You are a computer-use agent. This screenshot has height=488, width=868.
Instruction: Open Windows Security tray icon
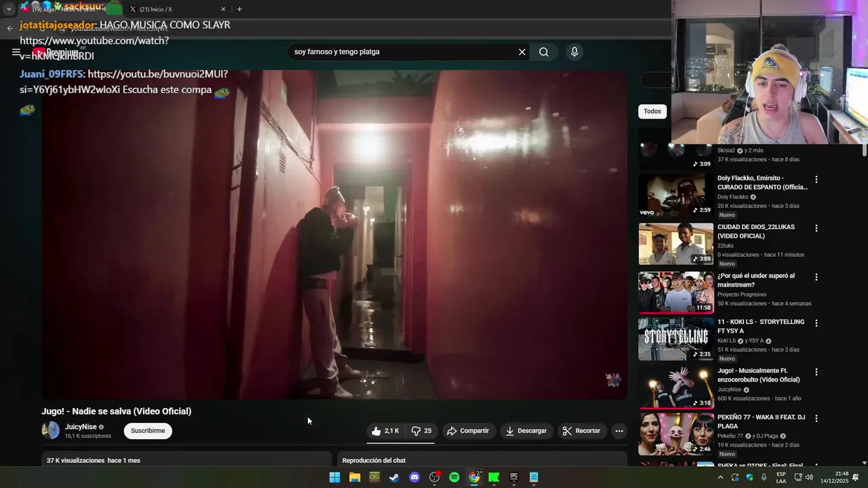749,477
